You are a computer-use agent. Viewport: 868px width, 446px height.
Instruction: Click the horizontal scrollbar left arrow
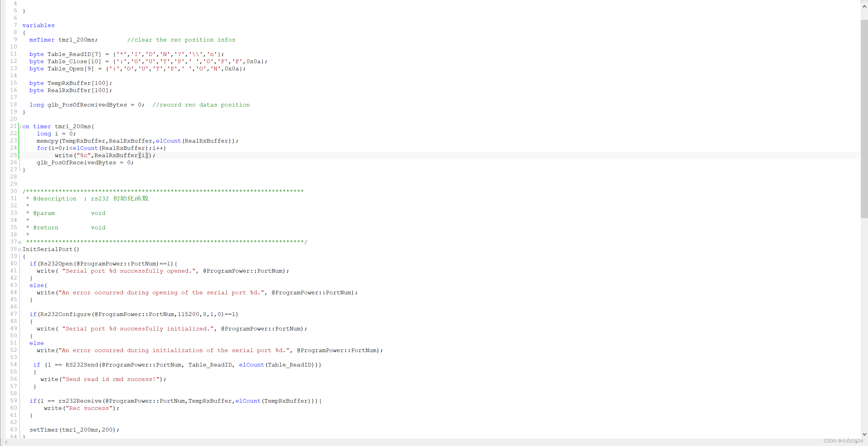(6, 442)
